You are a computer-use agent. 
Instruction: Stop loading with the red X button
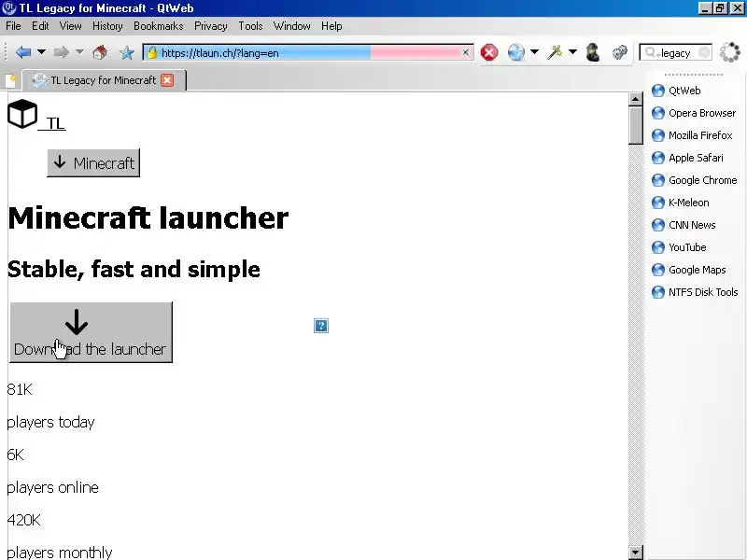click(489, 52)
